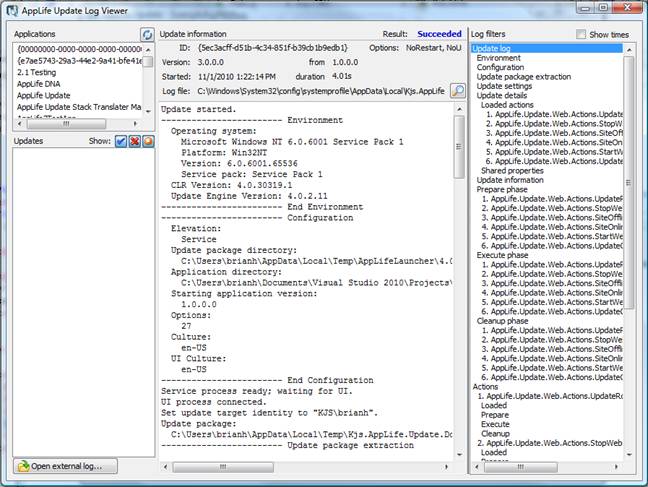Click log text vertical scrollbar thumb
Image resolution: width=648 pixels, height=487 pixels.
459,147
